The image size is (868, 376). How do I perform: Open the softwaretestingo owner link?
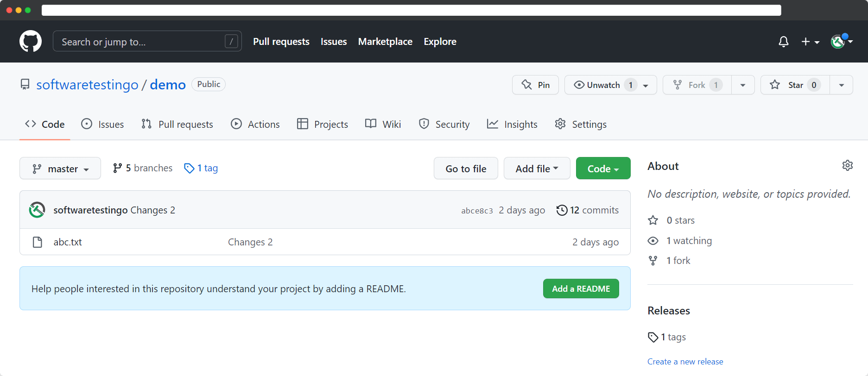coord(87,85)
